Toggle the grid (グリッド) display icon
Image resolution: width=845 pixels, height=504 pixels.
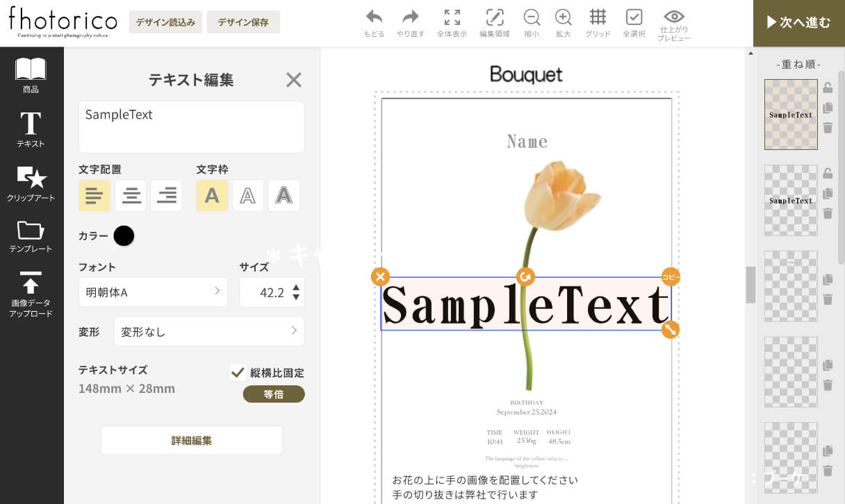(598, 17)
